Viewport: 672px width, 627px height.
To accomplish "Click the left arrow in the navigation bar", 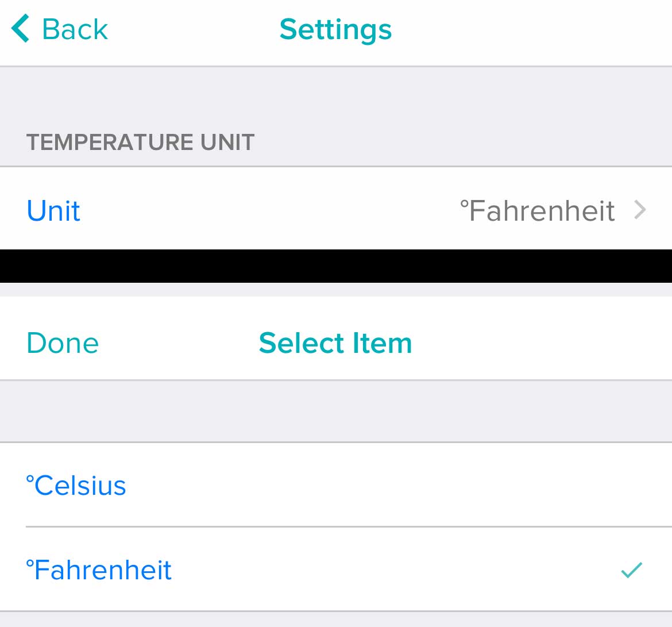I will pyautogui.click(x=19, y=28).
